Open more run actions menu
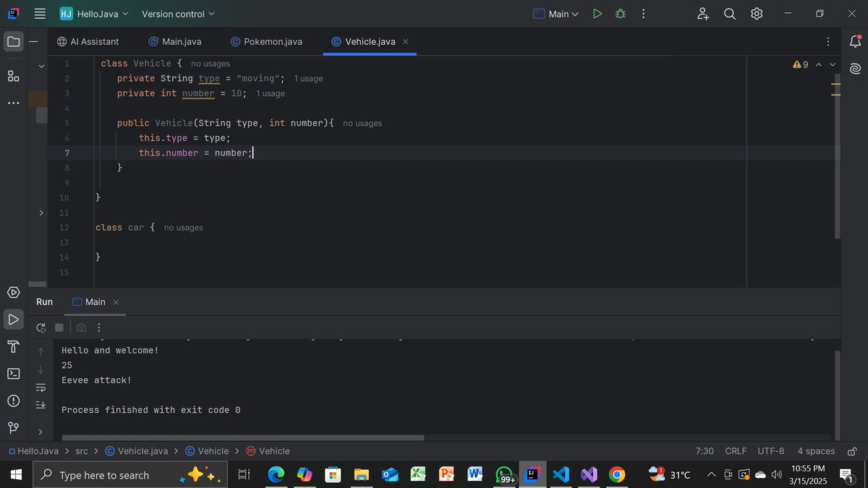Image resolution: width=868 pixels, height=488 pixels. click(x=643, y=14)
